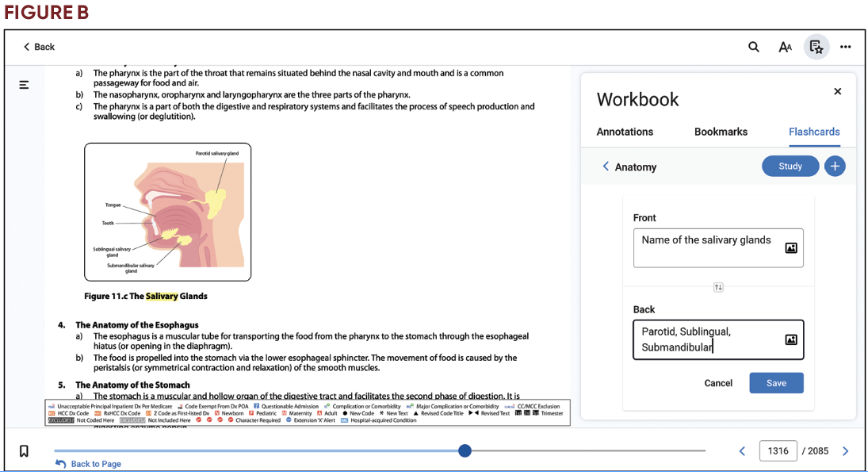This screenshot has width=868, height=475.
Task: Open the more options ellipsis menu
Action: pos(845,47)
